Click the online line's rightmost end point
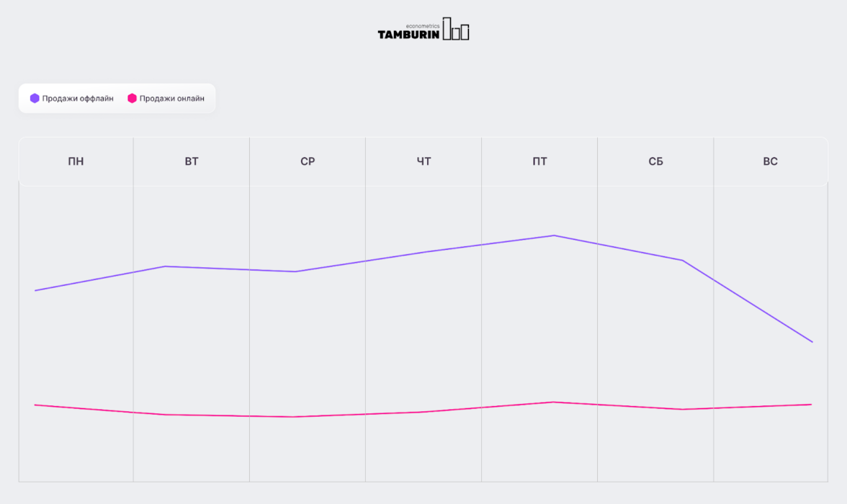This screenshot has height=504, width=847. click(x=812, y=405)
